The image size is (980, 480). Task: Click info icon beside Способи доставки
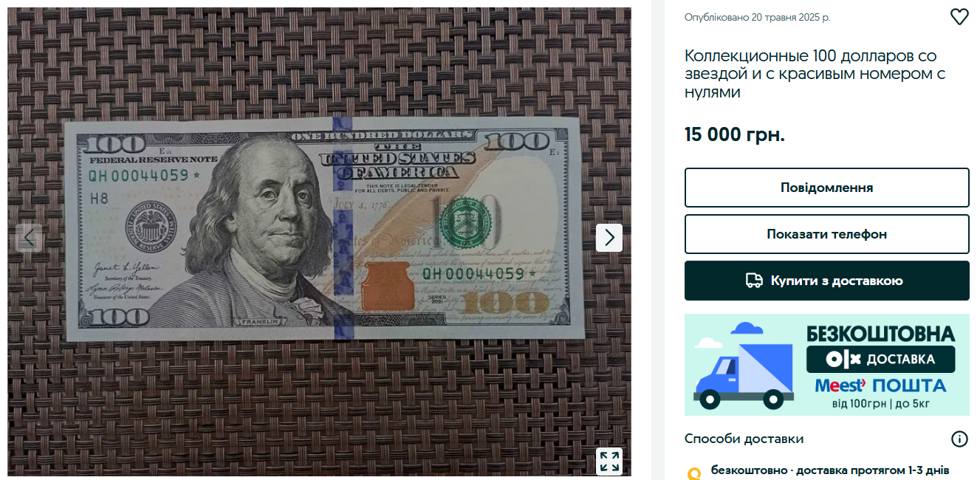point(959,439)
